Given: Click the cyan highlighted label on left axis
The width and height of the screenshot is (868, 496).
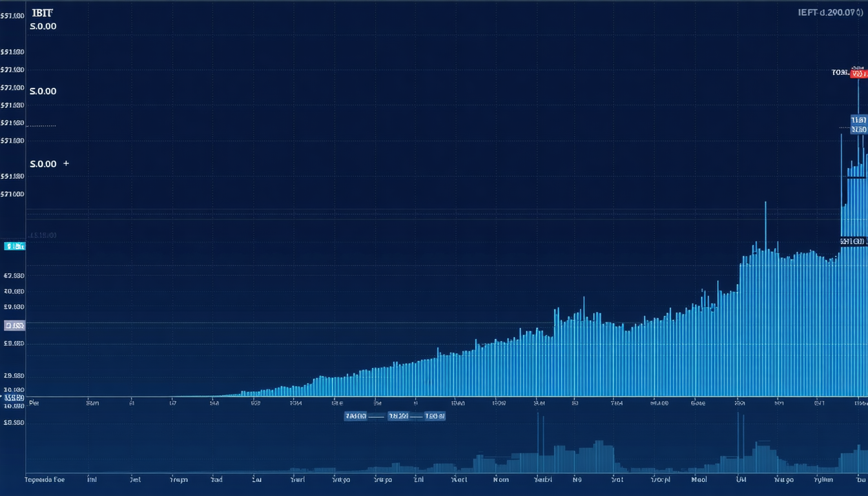Looking at the screenshot, I should 14,246.
